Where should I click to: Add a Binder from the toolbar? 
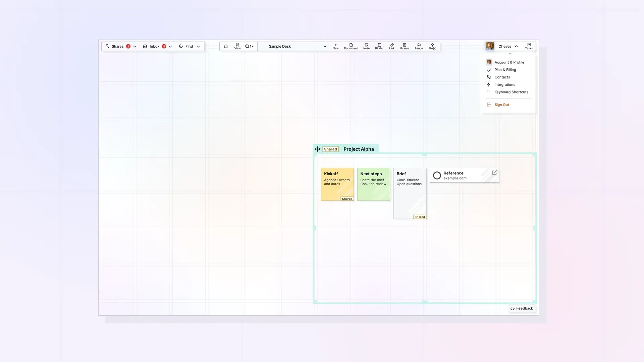379,46
